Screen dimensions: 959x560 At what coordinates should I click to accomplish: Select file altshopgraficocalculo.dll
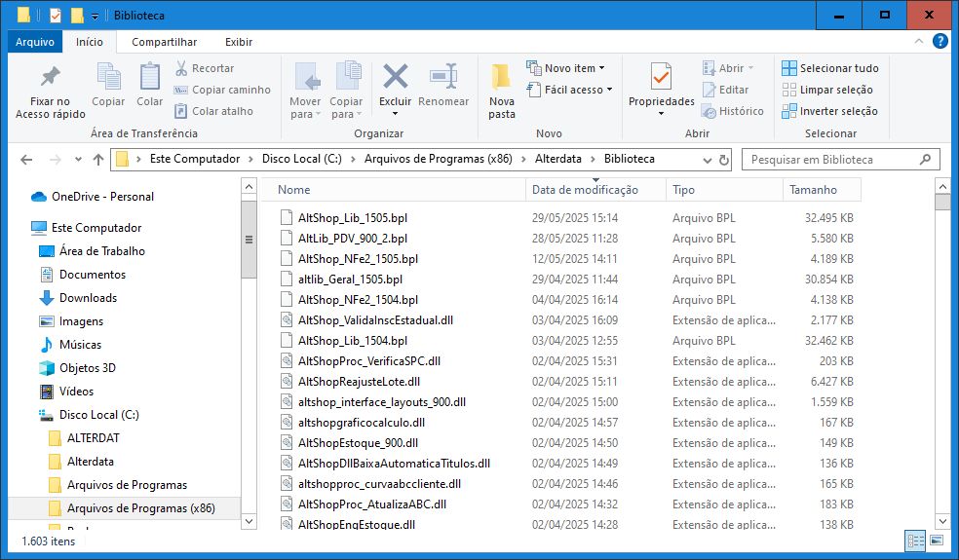(x=362, y=423)
